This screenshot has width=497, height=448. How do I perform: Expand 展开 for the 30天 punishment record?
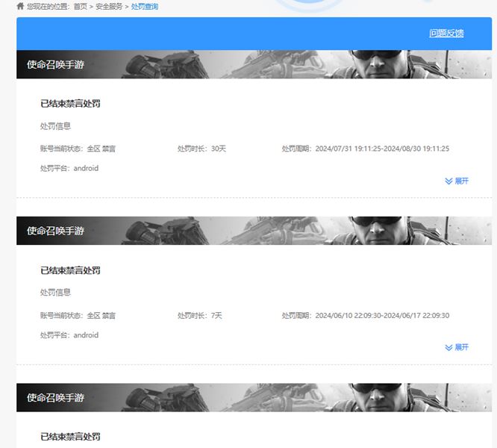coord(457,181)
